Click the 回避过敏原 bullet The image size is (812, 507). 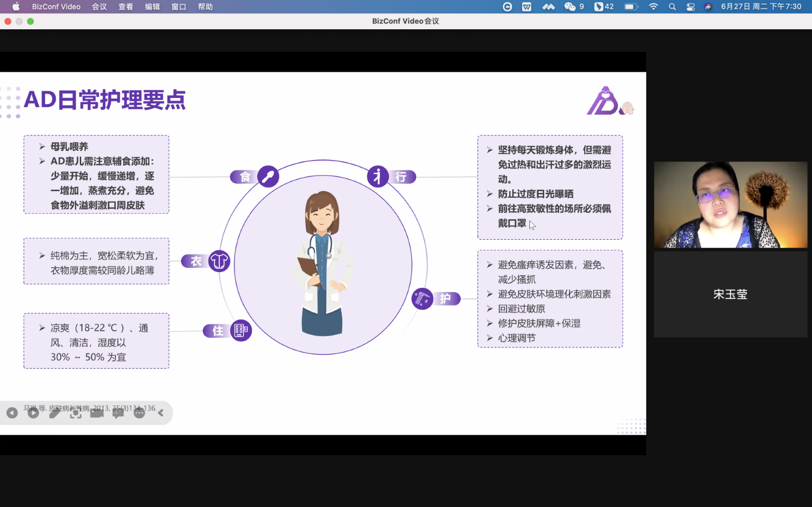point(522,309)
